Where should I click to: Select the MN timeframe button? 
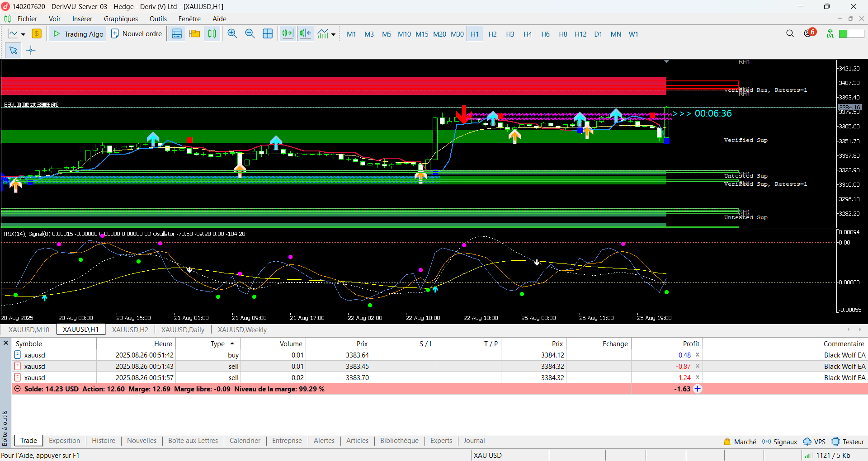616,34
